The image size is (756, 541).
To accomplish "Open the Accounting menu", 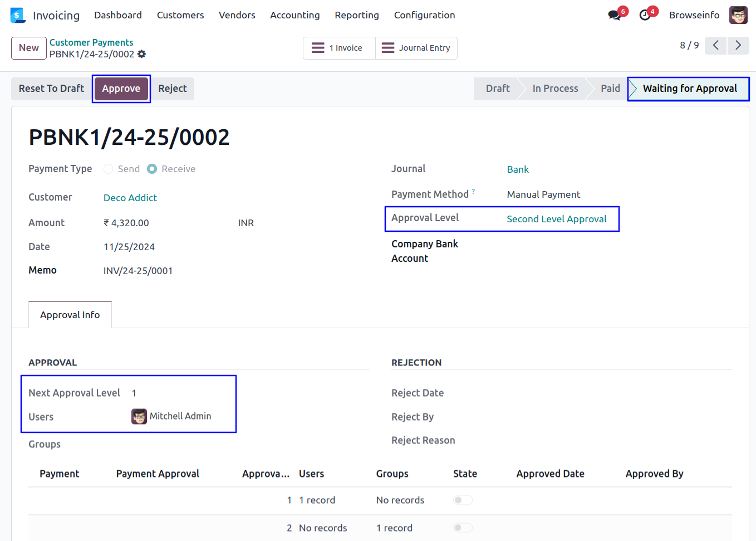I will coord(294,15).
